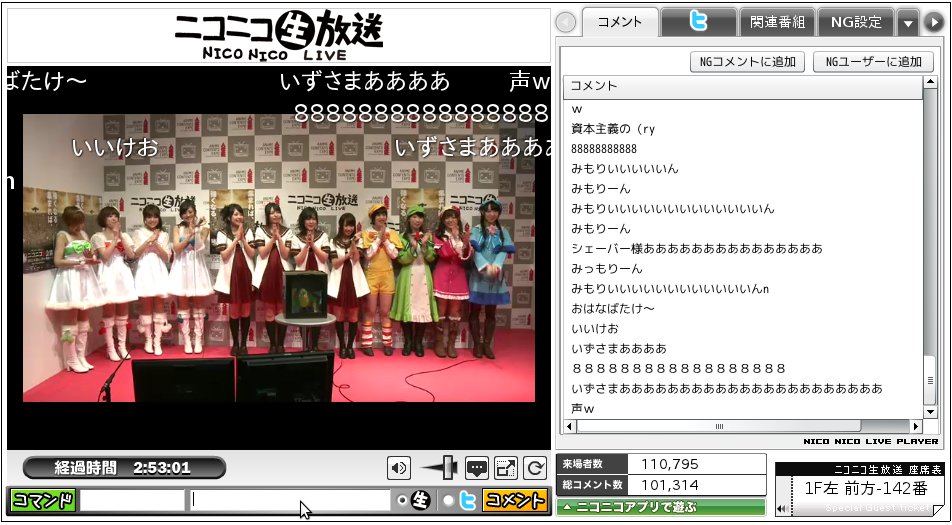Open the NG設定 tab
This screenshot has width=952, height=525.
(x=856, y=22)
